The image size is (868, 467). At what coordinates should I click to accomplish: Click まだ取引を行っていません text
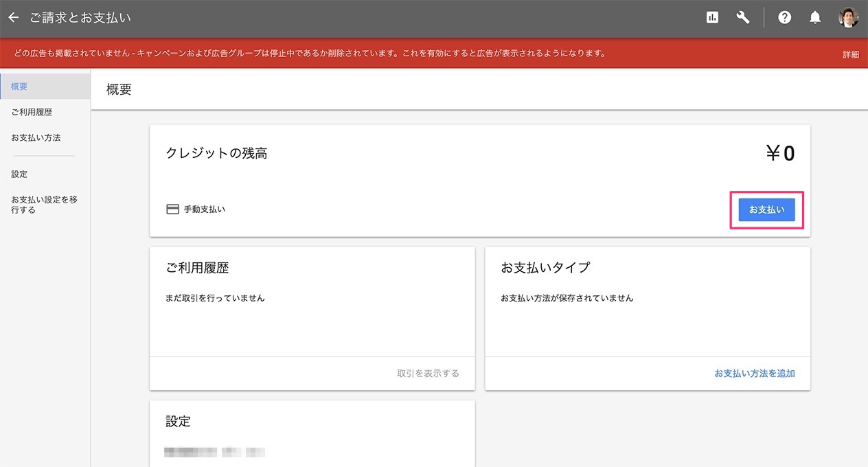215,298
